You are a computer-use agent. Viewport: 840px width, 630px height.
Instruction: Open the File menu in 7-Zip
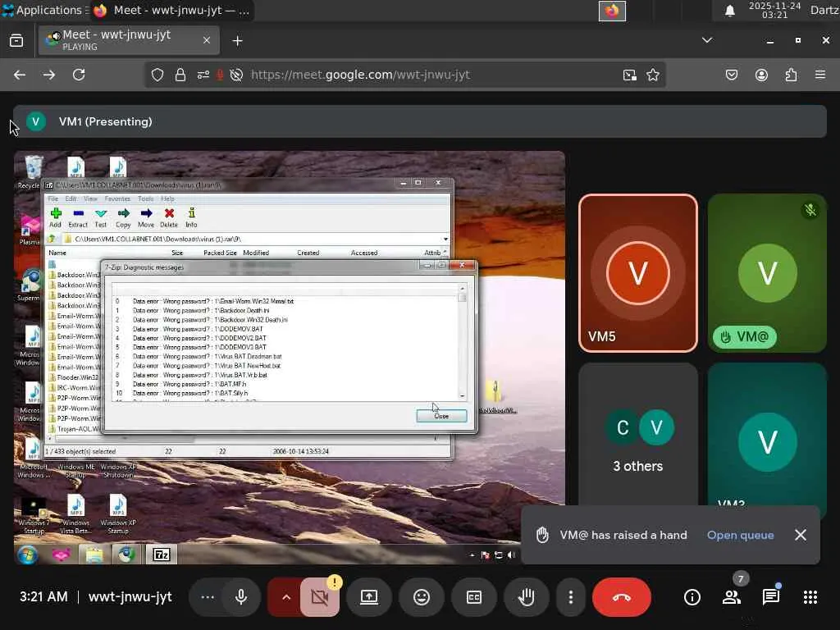point(53,199)
